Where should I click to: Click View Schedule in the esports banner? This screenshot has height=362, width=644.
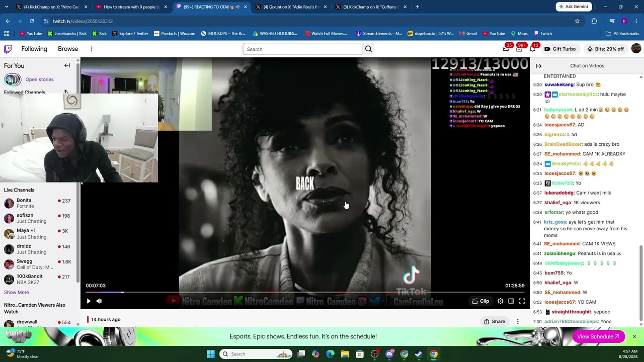tap(598, 336)
